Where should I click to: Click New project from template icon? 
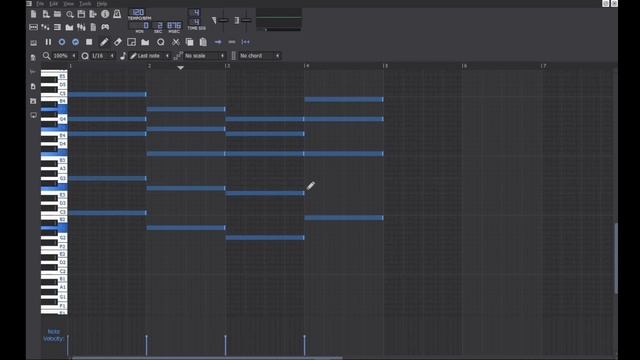point(46,14)
